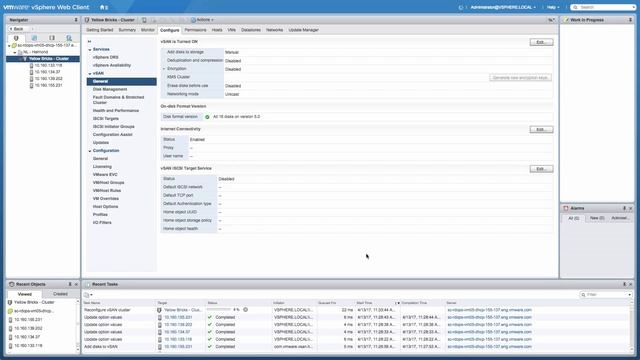The height and width of the screenshot is (360, 640).
Task: Collapse the vSAN section in sidebar
Action: coord(90,73)
